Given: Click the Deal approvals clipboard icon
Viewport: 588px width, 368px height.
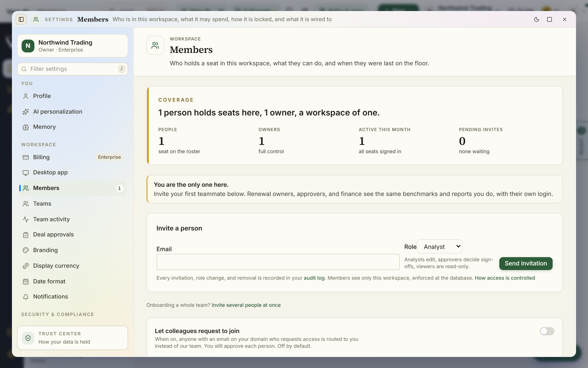Looking at the screenshot, I should (26, 235).
